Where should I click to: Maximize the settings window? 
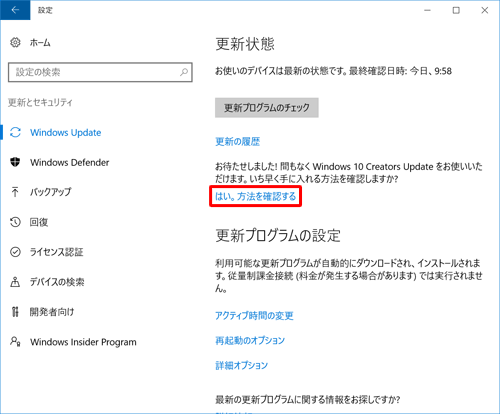(456, 10)
